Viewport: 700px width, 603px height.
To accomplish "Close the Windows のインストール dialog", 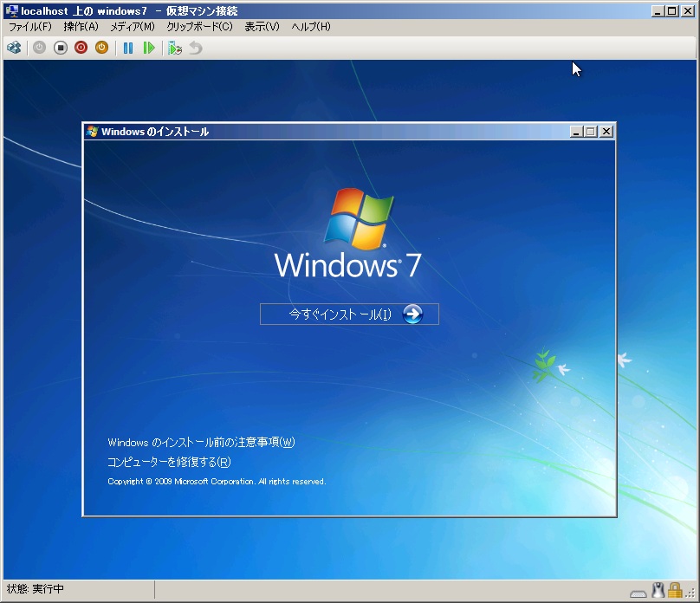I will point(606,132).
